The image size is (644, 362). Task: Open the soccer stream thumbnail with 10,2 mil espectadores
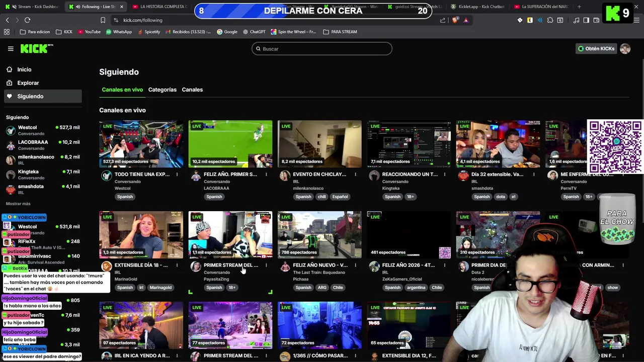230,144
